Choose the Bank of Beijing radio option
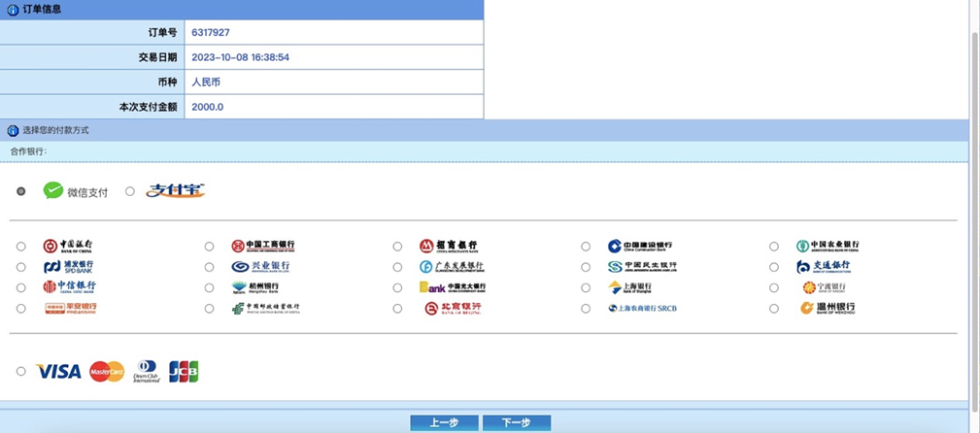The width and height of the screenshot is (980, 433). pos(397,309)
